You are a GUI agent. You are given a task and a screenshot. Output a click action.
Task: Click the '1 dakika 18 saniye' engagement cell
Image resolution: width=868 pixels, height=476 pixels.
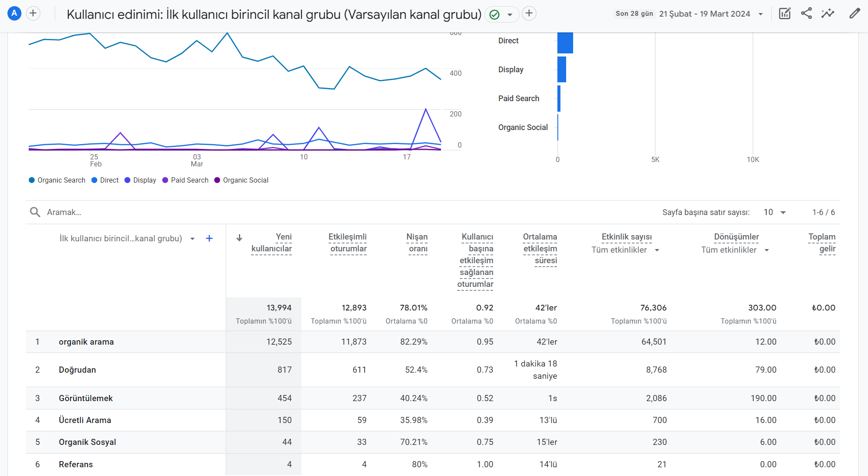point(535,370)
